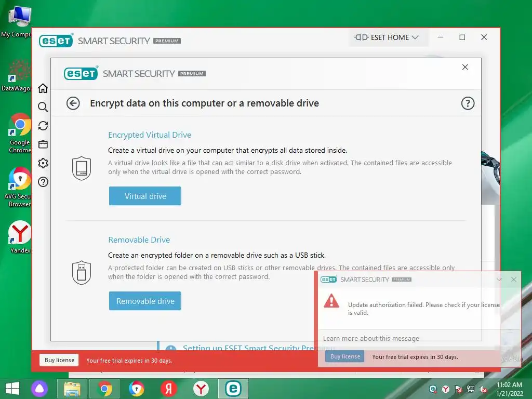
Task: Click 'Create an encrypted folder on a removable drive' text
Action: click(217, 255)
